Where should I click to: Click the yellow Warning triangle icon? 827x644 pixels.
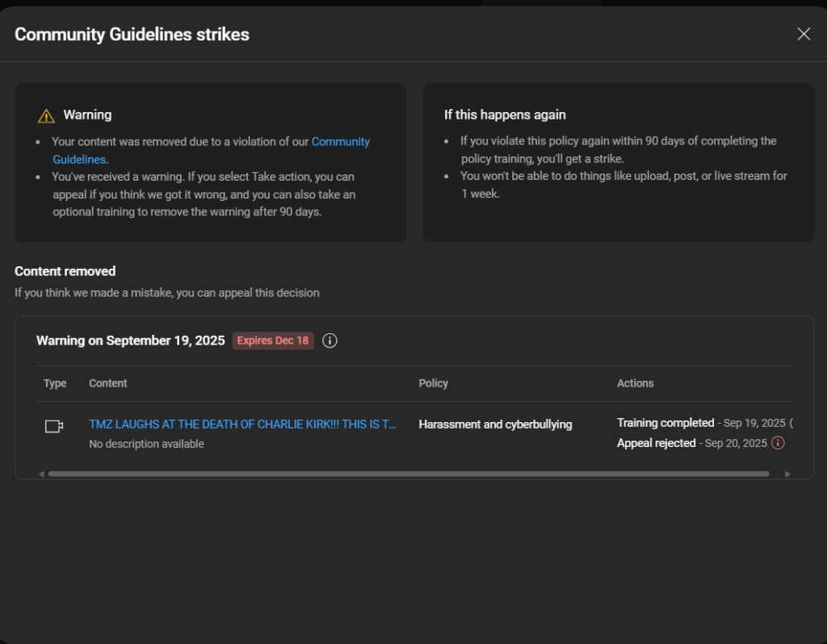click(46, 115)
